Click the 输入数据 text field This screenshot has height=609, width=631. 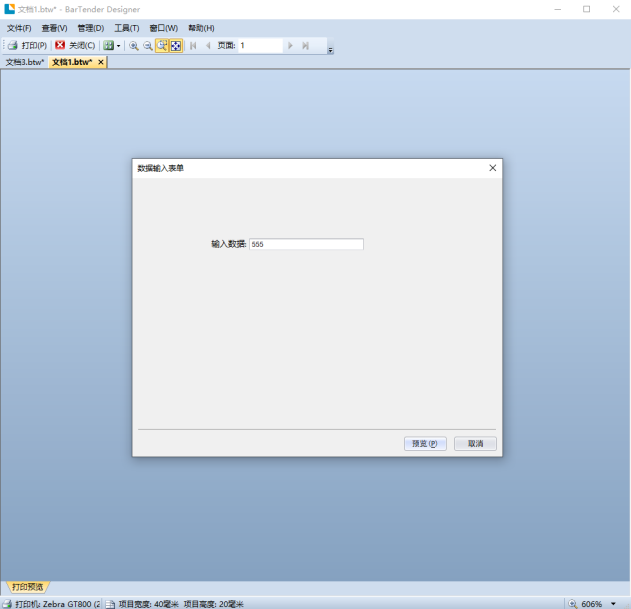pyautogui.click(x=306, y=244)
